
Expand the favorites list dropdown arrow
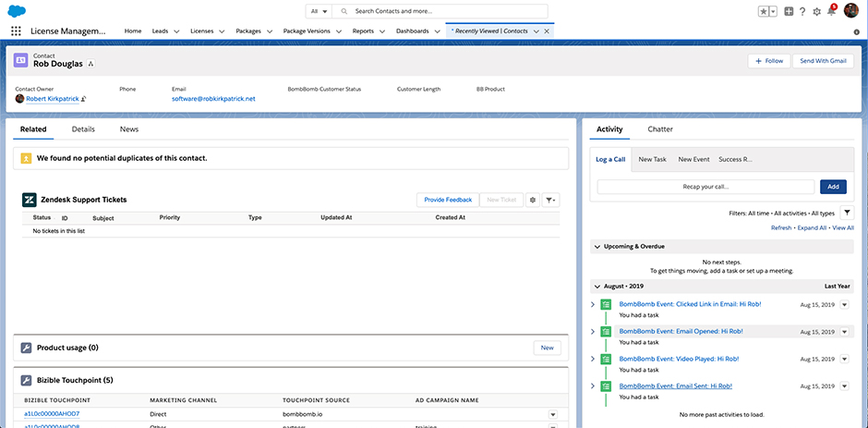click(773, 11)
